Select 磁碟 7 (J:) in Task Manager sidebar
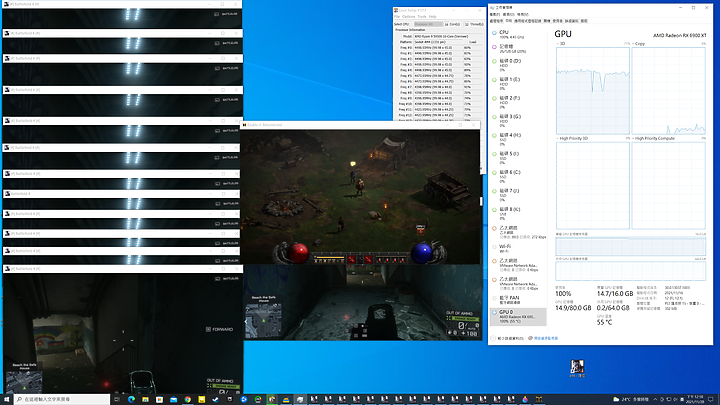Image resolution: width=720 pixels, height=405 pixels. 518,195
